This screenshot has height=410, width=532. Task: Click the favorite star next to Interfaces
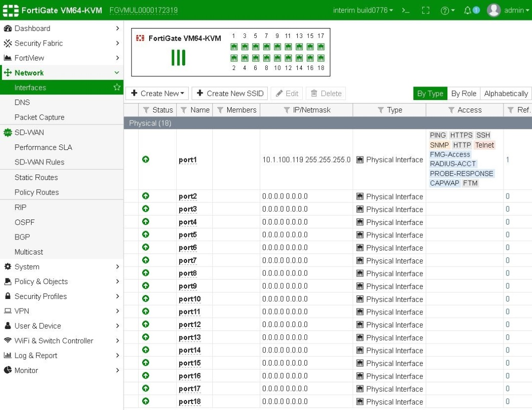click(117, 87)
